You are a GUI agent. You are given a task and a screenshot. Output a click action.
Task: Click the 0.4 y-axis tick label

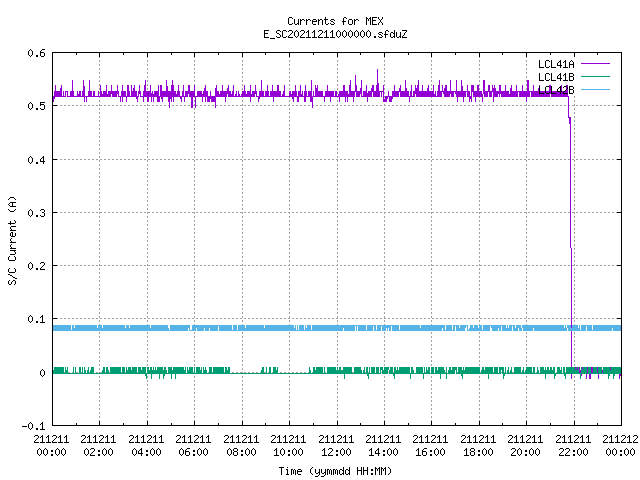(x=36, y=160)
